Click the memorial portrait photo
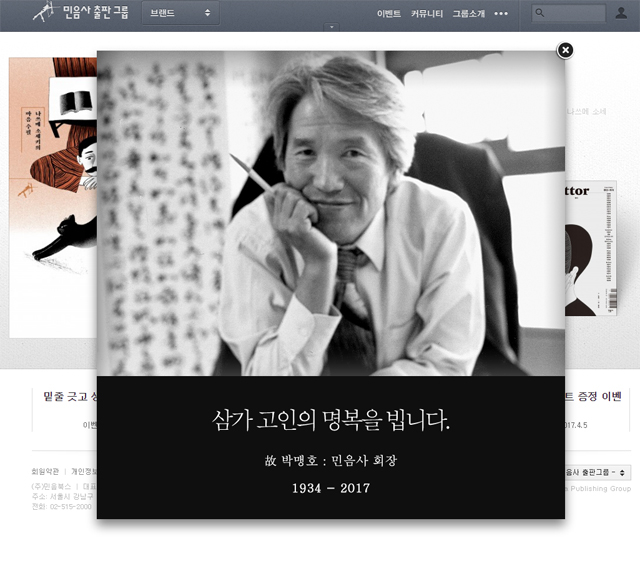Screen dimensions: 640x561 330,213
